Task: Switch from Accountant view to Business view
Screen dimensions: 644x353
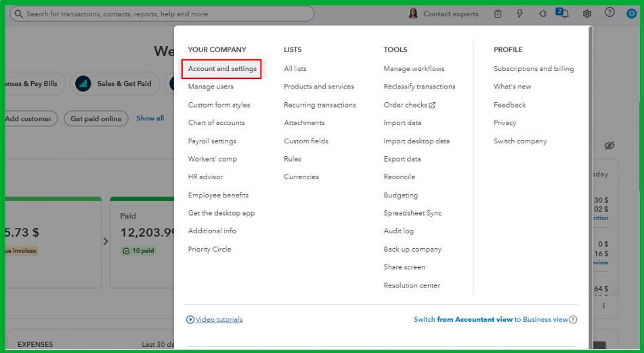Action: 491,319
